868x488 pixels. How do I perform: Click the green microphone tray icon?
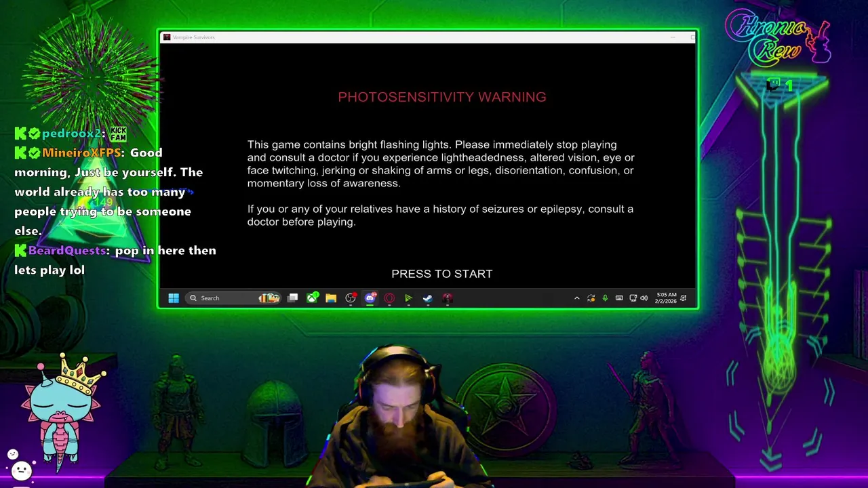[605, 298]
